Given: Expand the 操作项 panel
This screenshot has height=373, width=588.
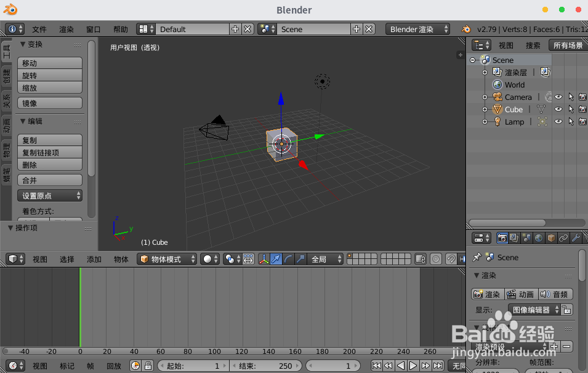Looking at the screenshot, I should pyautogui.click(x=10, y=228).
